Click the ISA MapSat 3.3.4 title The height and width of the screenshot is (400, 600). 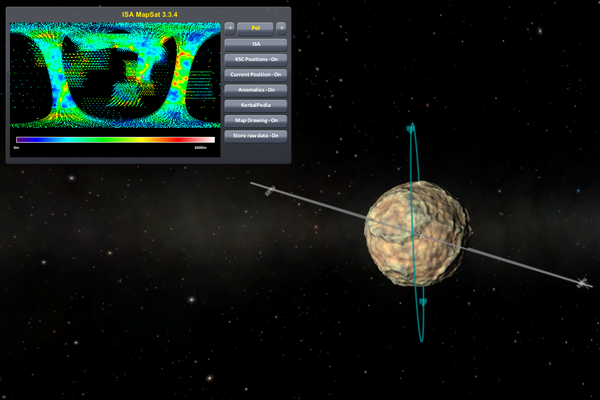tap(149, 15)
